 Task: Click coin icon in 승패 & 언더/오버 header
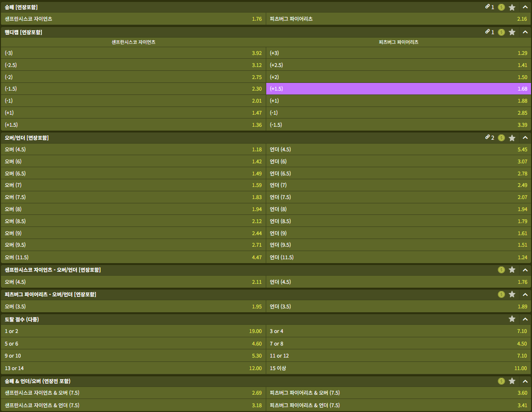coord(501,381)
